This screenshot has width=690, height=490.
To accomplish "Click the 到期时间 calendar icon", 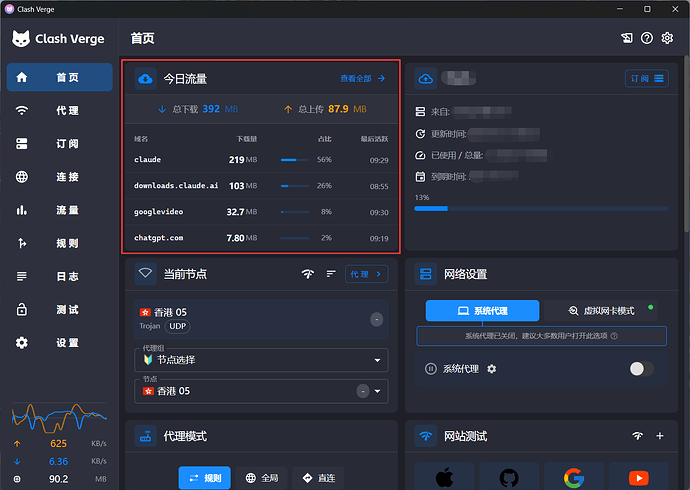I will (420, 177).
